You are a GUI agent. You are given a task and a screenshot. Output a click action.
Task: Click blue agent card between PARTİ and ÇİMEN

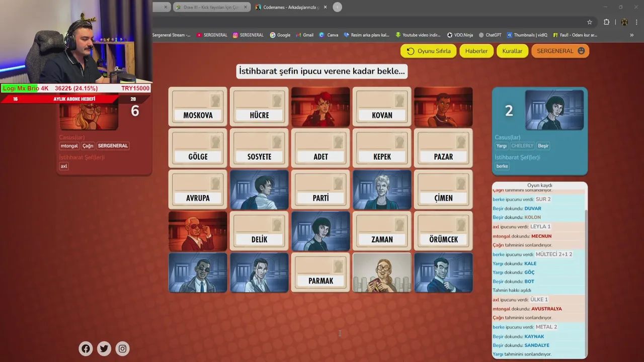[x=382, y=190]
